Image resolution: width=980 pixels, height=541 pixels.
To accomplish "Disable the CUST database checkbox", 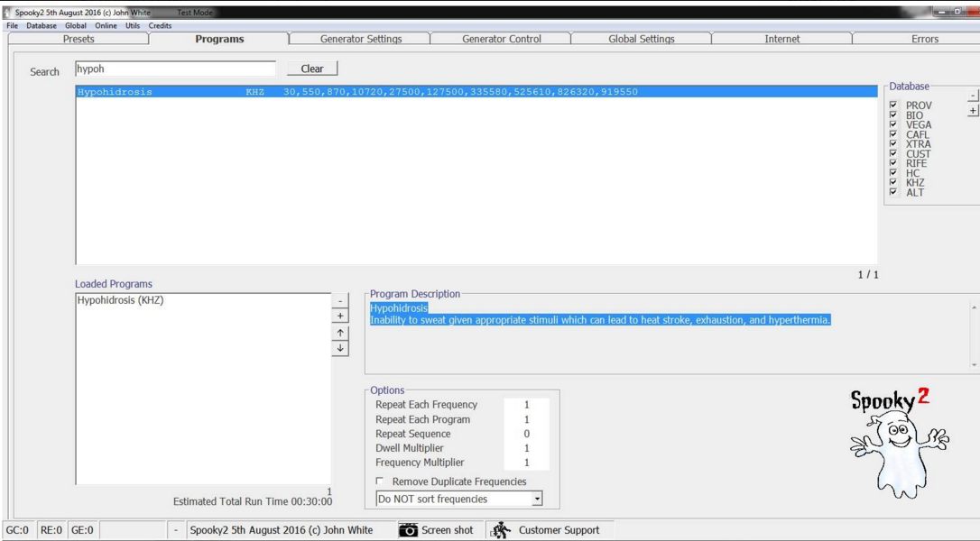I will tap(893, 153).
